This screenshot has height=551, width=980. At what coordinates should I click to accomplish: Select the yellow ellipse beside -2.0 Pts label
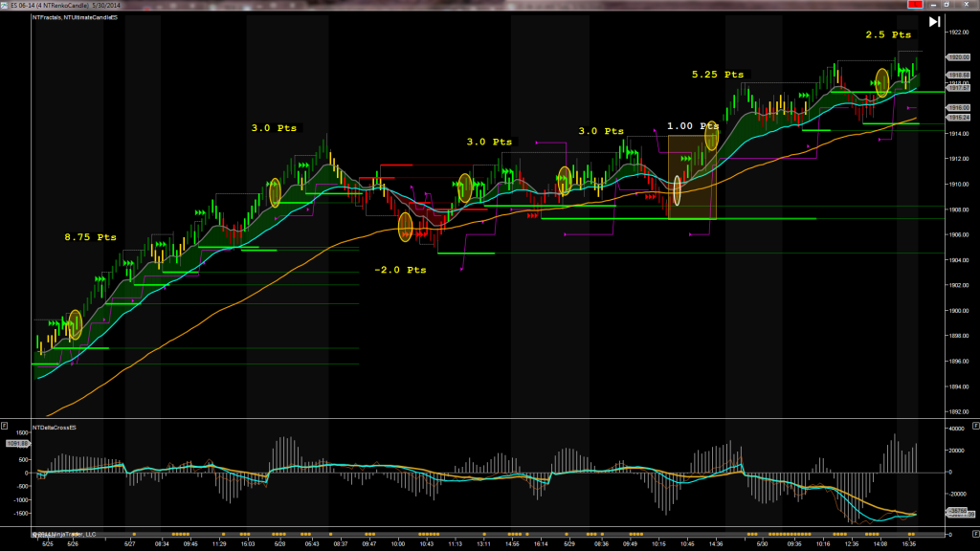point(405,227)
